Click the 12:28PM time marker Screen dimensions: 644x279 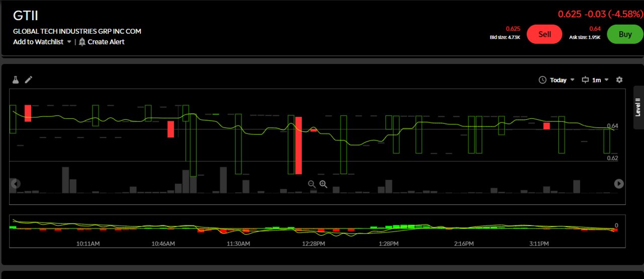(313, 244)
